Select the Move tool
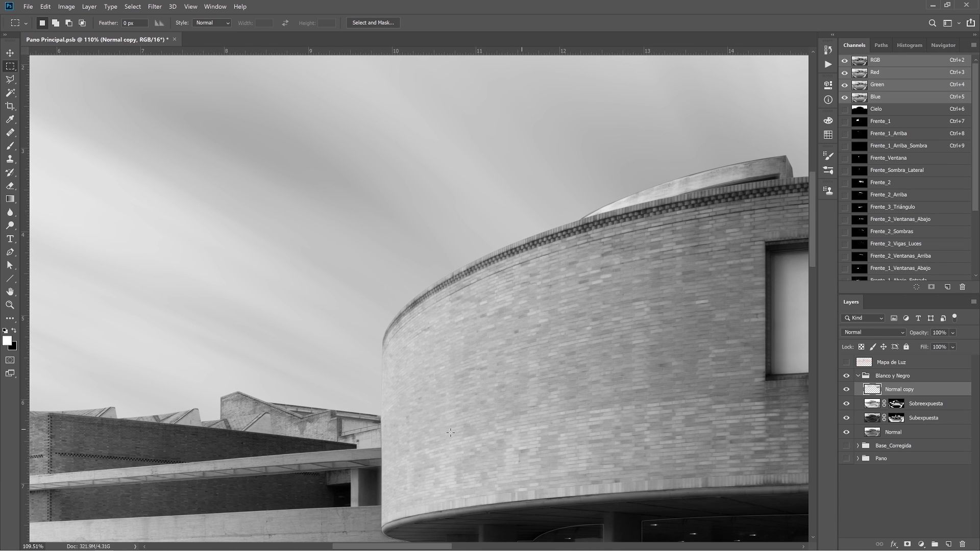This screenshot has width=980, height=551. 10,53
